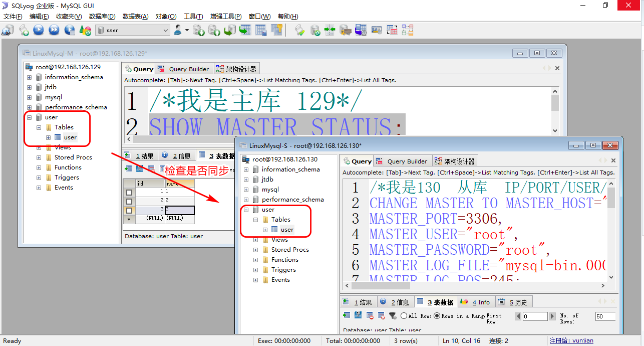The width and height of the screenshot is (644, 346).
Task: Select the Rows in a Range radio button
Action: pos(437,316)
